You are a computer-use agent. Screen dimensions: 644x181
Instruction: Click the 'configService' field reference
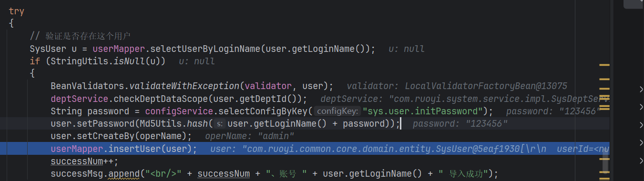[x=179, y=111]
